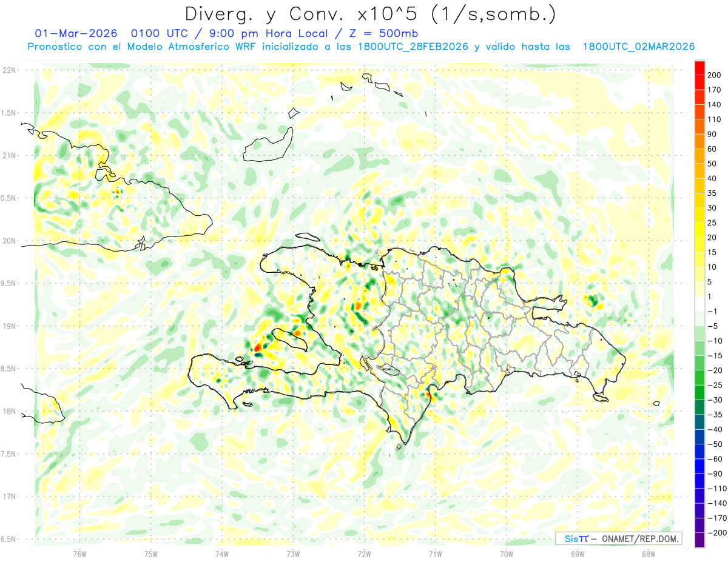
Task: Click the '-25' color scale label
Action: coord(715,385)
